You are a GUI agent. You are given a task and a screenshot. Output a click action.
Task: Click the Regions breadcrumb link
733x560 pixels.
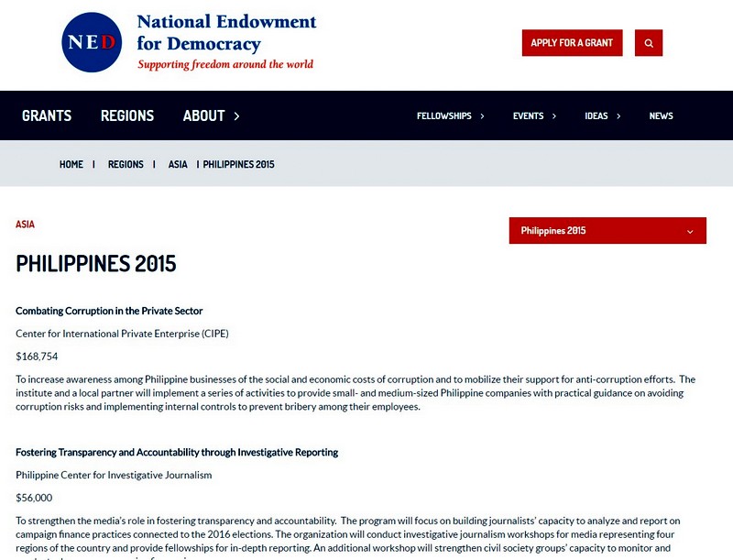click(x=126, y=165)
